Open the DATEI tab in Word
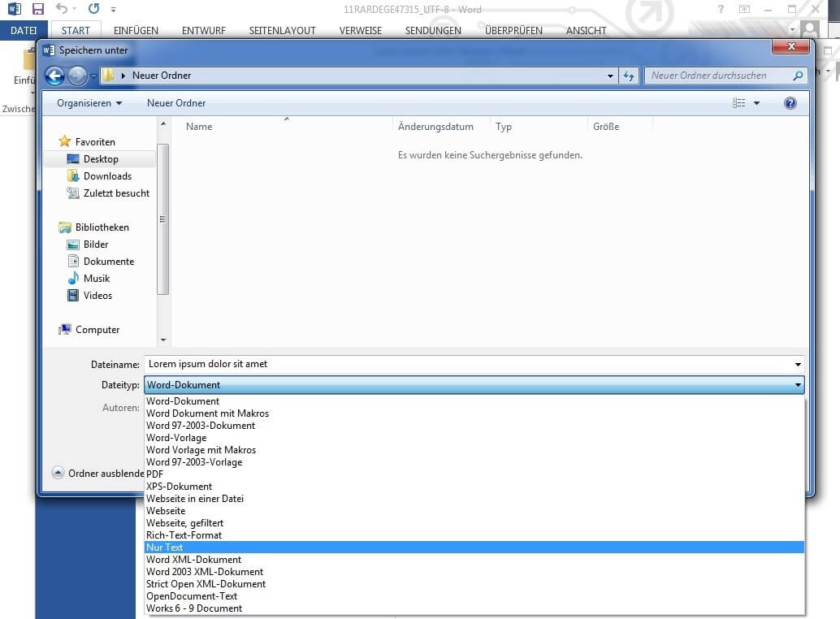Screen dimensions: 840x619 [x=24, y=31]
